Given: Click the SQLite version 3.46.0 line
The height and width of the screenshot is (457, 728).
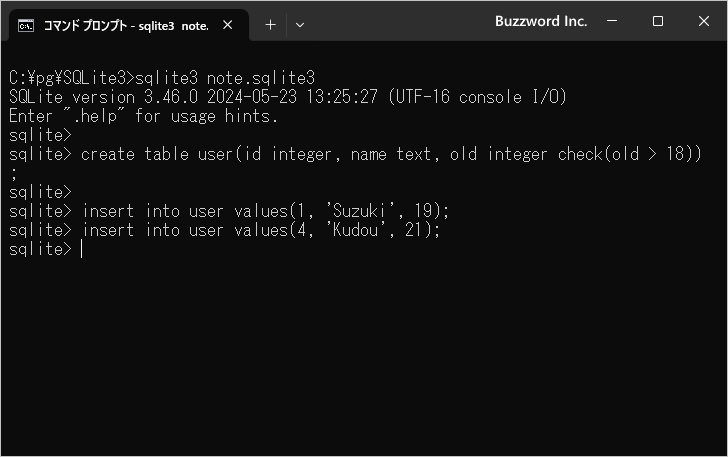Looking at the screenshot, I should [288, 97].
